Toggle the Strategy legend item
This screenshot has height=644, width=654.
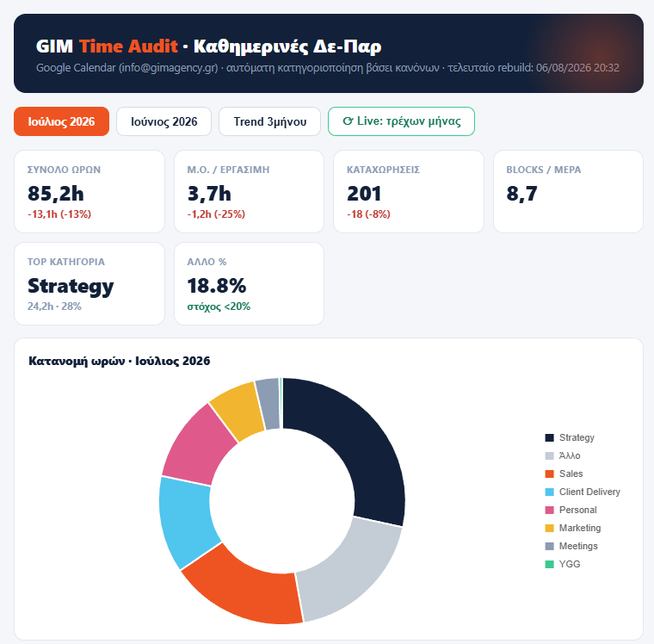coord(570,437)
